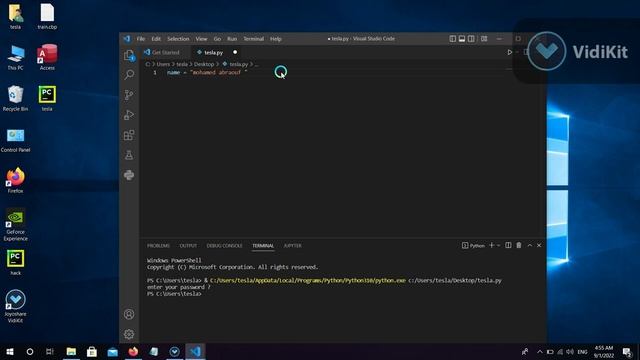Select the Access desktop shortcut
This screenshot has height=360, width=640.
click(47, 58)
